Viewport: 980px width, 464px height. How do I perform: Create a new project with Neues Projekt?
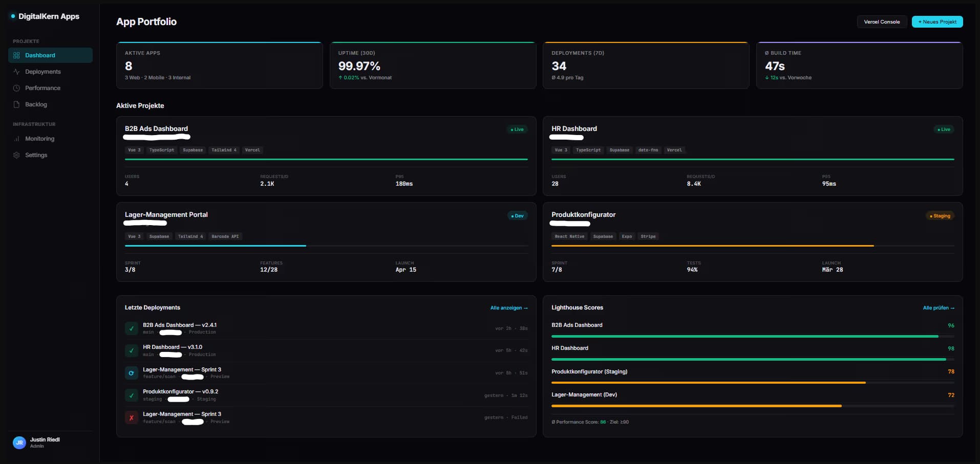937,21
